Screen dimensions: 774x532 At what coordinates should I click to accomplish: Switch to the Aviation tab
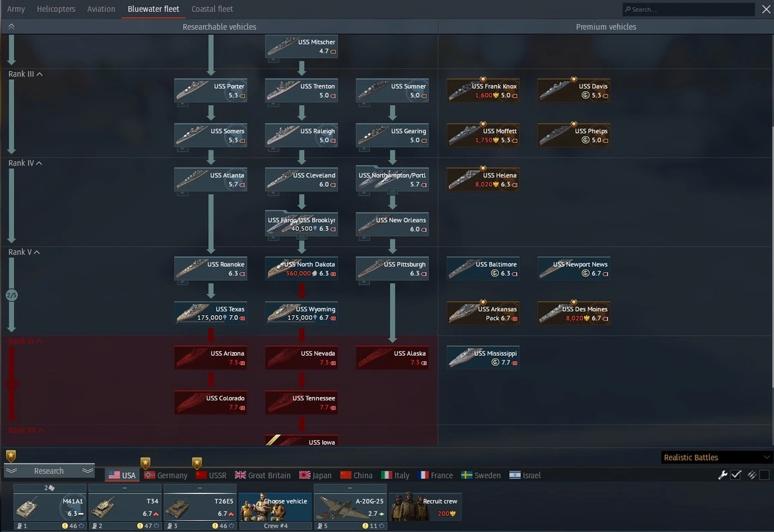[101, 9]
